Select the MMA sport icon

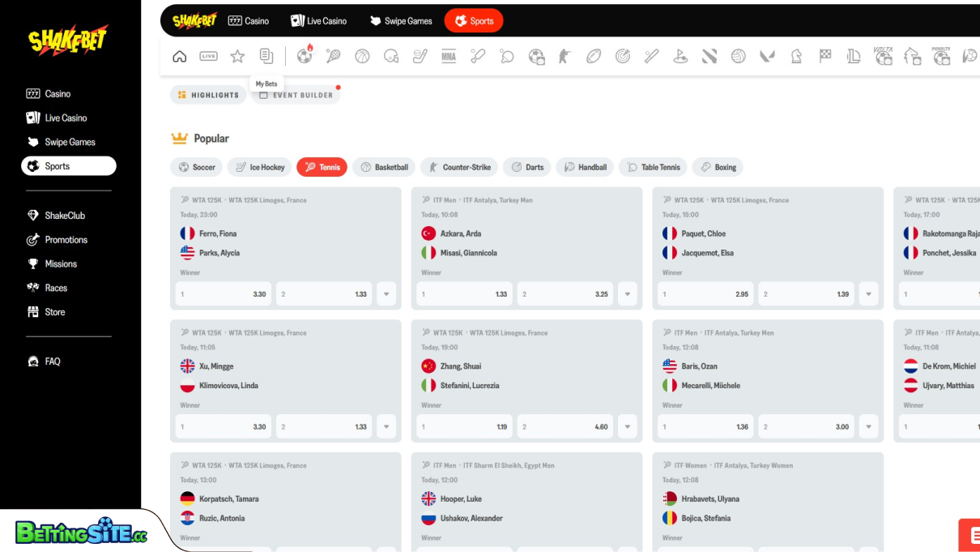point(449,56)
